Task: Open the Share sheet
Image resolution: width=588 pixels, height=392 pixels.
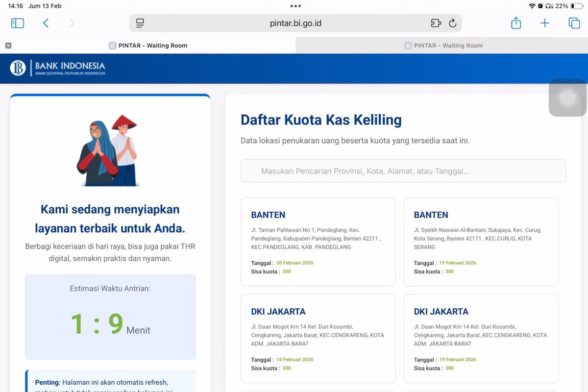Action: (516, 23)
